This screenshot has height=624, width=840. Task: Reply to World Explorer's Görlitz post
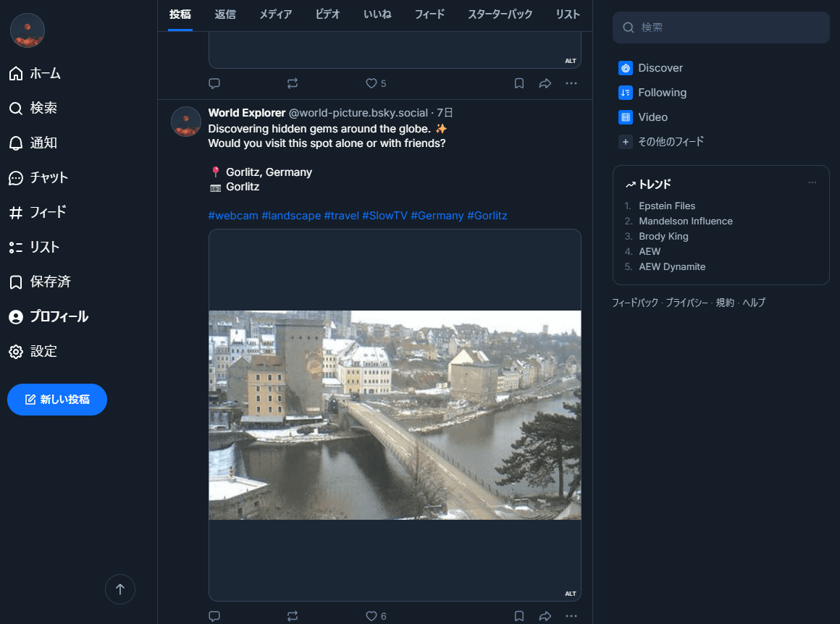[x=214, y=616]
